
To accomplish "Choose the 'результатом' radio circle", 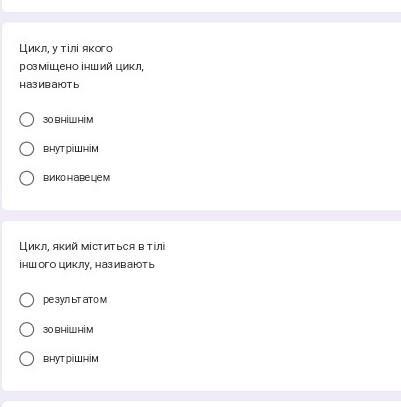I will tap(27, 300).
